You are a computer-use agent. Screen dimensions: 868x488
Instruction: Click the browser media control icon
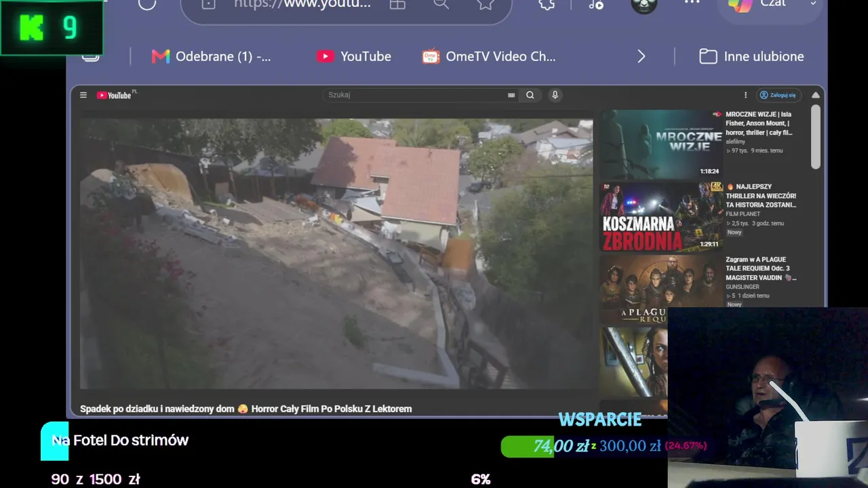(x=596, y=4)
